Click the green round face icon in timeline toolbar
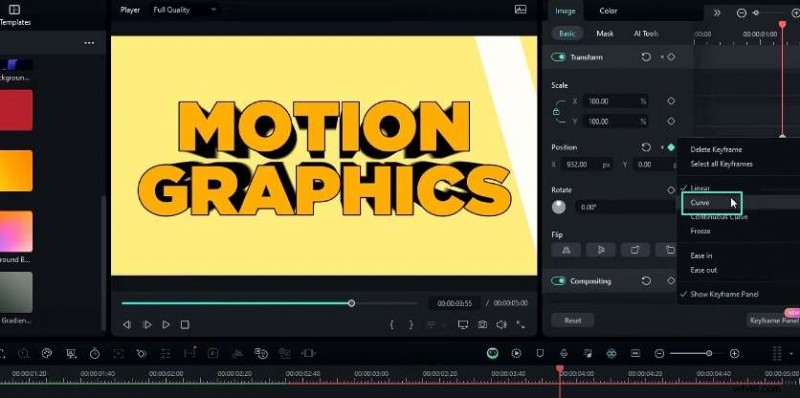Viewport: 800px width, 398px height. coord(492,353)
